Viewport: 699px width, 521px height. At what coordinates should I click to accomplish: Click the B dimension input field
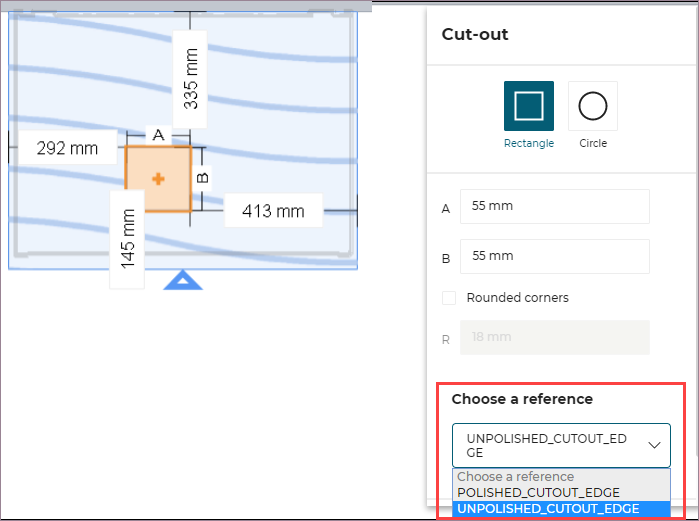(x=554, y=256)
